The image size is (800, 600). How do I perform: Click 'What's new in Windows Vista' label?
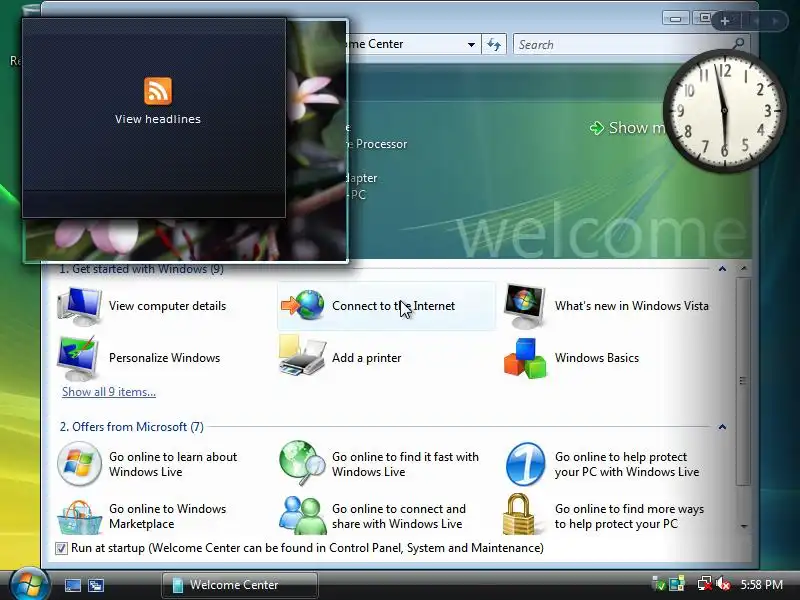tap(632, 306)
